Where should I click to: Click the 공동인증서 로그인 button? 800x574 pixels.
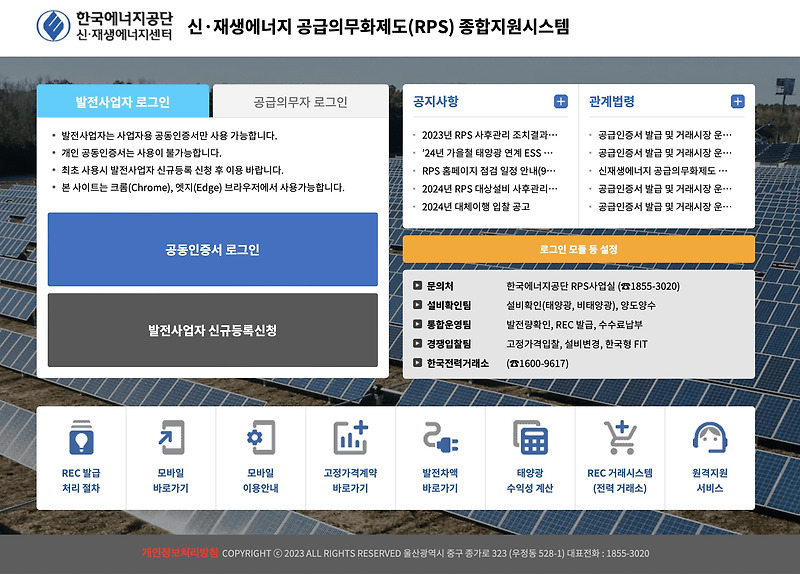213,249
